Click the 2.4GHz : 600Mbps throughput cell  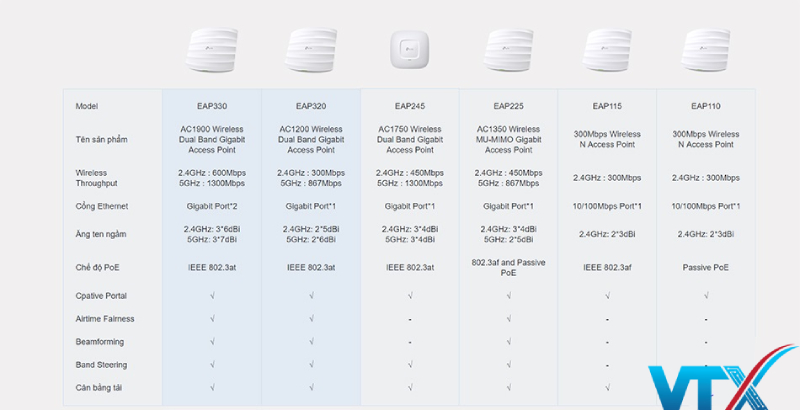coord(212,178)
